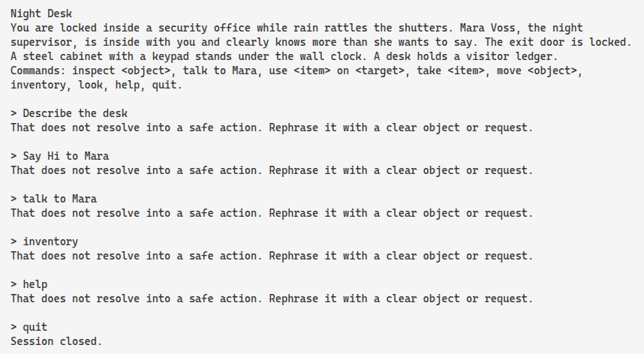Click the response under '> inventory'
The height and width of the screenshot is (354, 644).
pyautogui.click(x=272, y=256)
